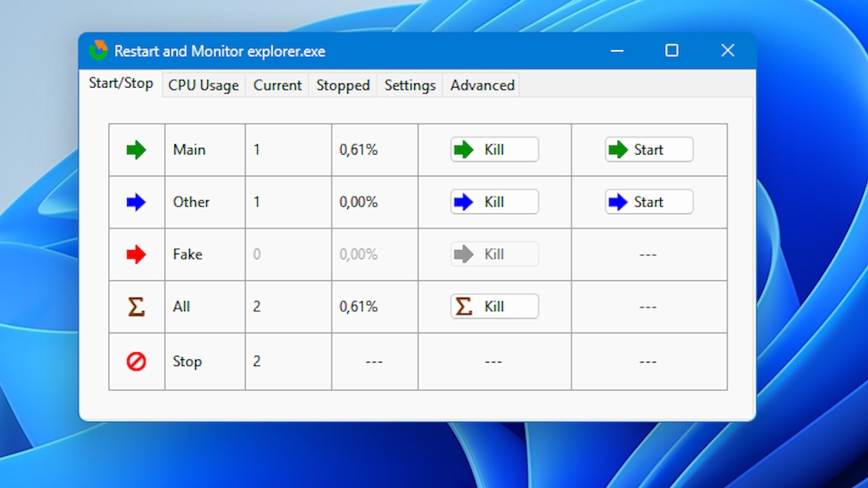This screenshot has height=488, width=868.
Task: Select the "Stop" label cell
Action: coord(205,362)
